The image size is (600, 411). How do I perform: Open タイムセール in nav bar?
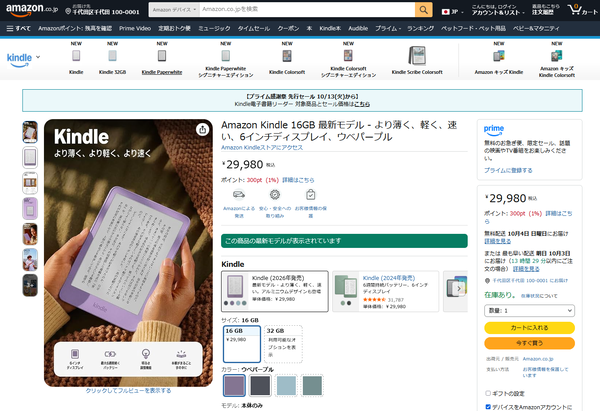[254, 28]
